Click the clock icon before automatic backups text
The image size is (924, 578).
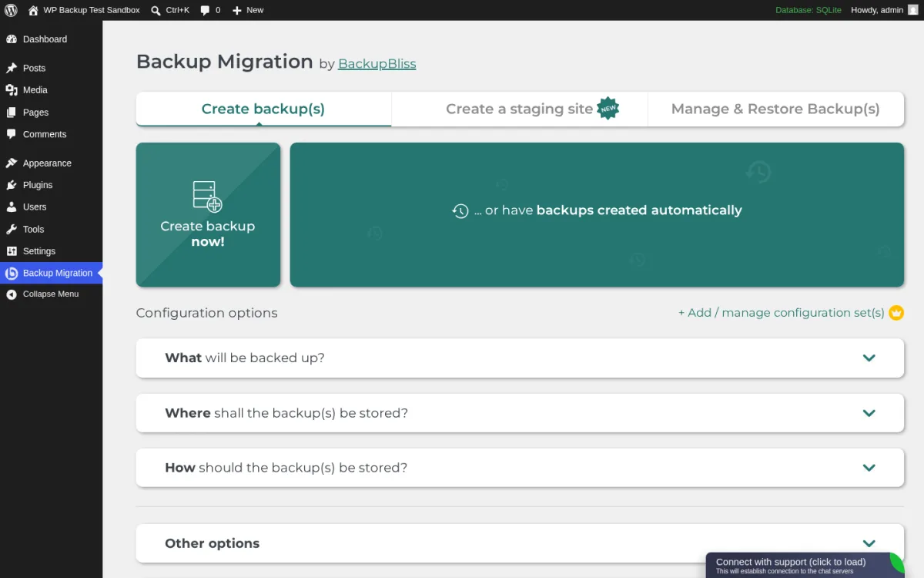[460, 210]
